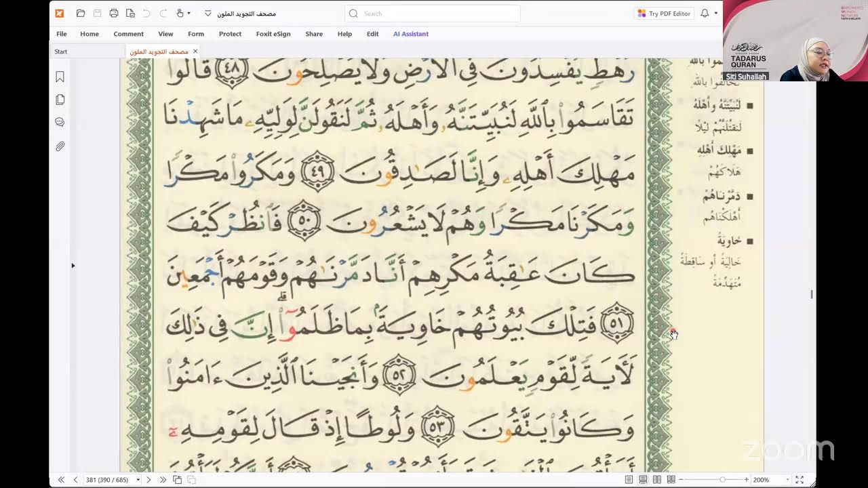Image resolution: width=868 pixels, height=488 pixels.
Task: Open the Attachments panel paperclip icon
Action: [x=60, y=146]
